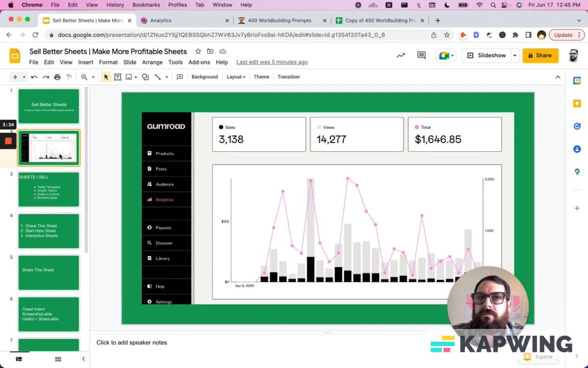Open the Chrome extensions puzzle icon
The image size is (588, 368).
(x=515, y=35)
